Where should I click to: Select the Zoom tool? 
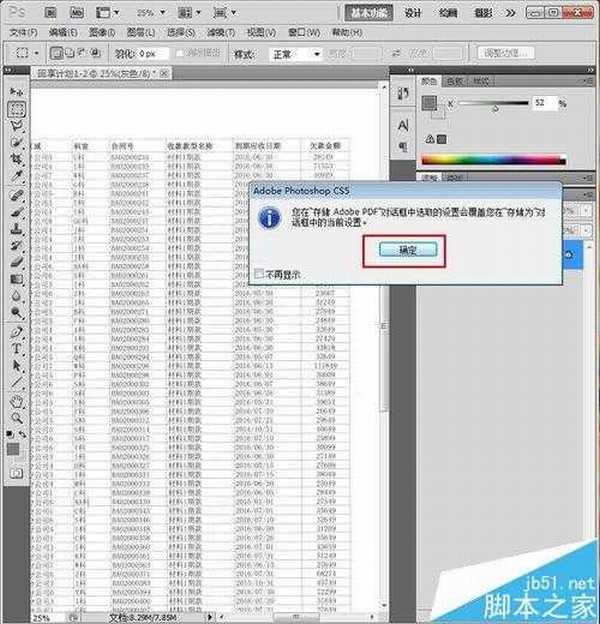17,418
